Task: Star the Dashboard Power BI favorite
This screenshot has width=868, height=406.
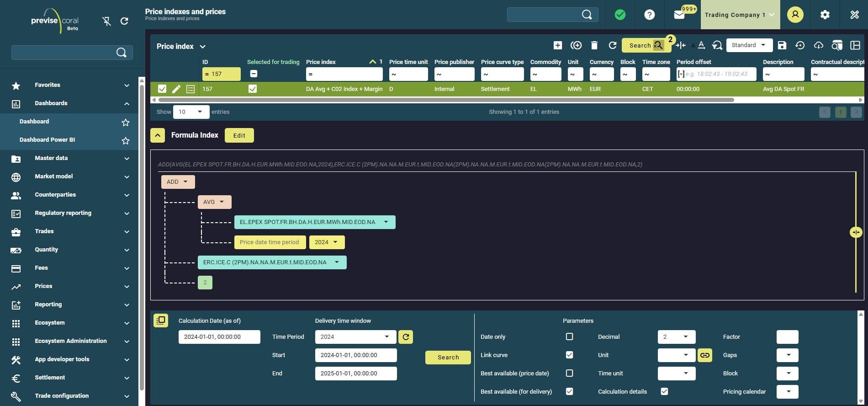Action: [x=126, y=140]
